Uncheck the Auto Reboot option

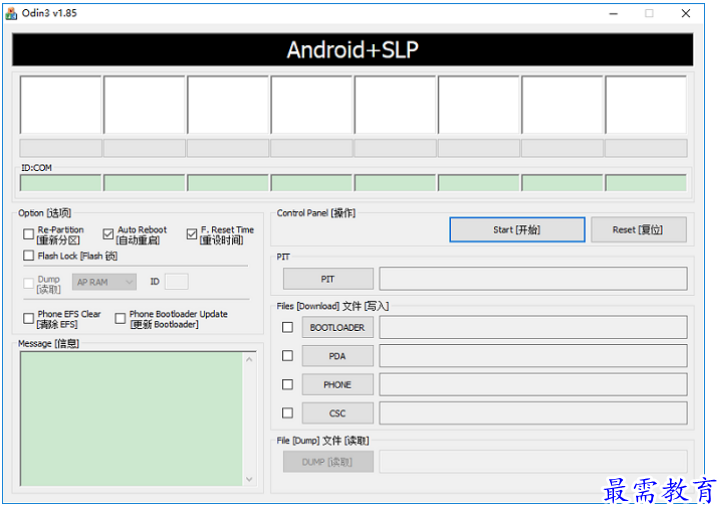pos(108,234)
